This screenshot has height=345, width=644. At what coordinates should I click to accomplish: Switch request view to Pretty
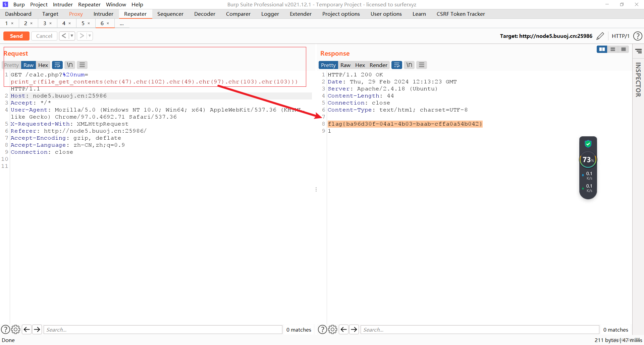coord(11,65)
